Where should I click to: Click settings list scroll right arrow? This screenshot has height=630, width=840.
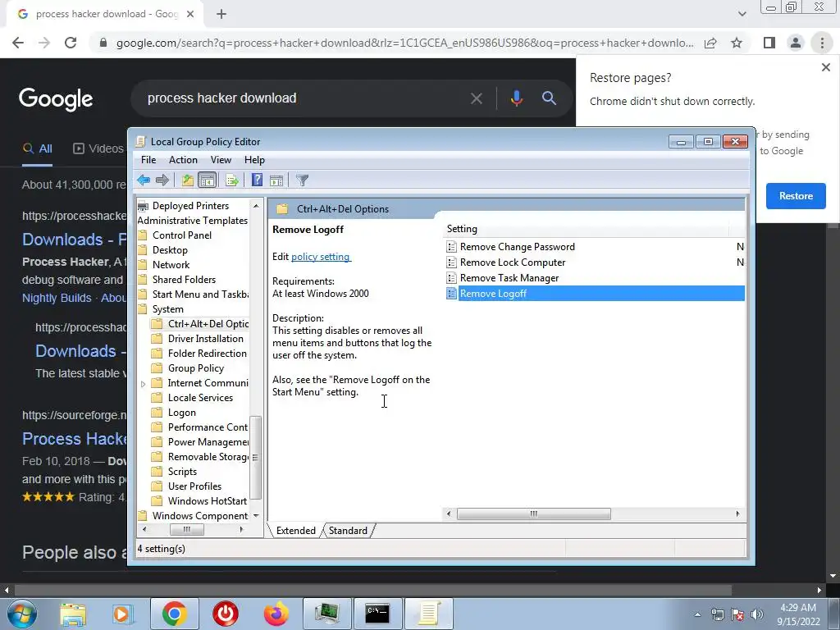click(x=738, y=514)
